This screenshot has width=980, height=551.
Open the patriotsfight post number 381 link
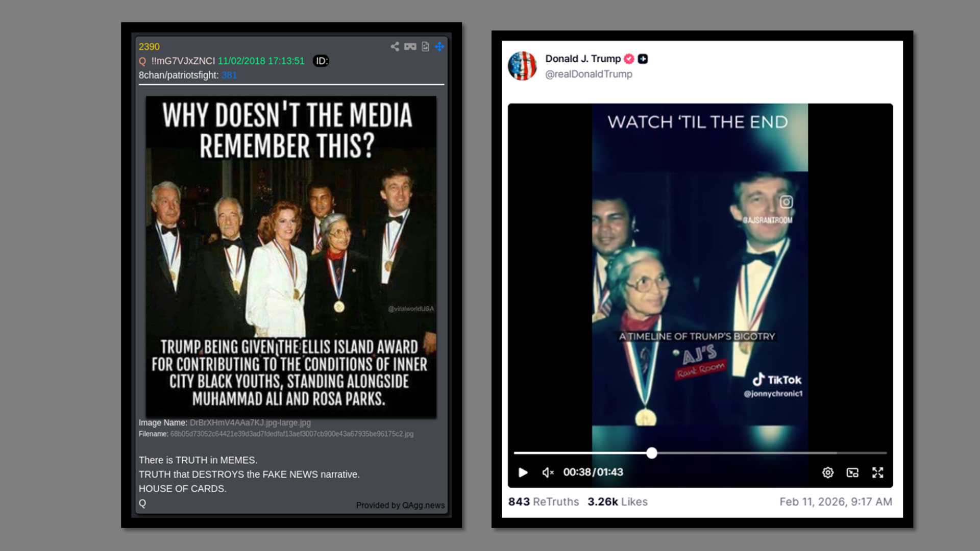tap(229, 75)
